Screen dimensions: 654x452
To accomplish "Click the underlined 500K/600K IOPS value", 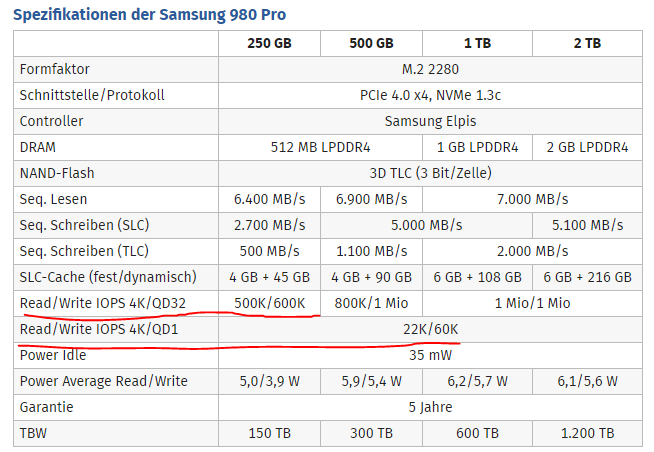I will point(269,303).
